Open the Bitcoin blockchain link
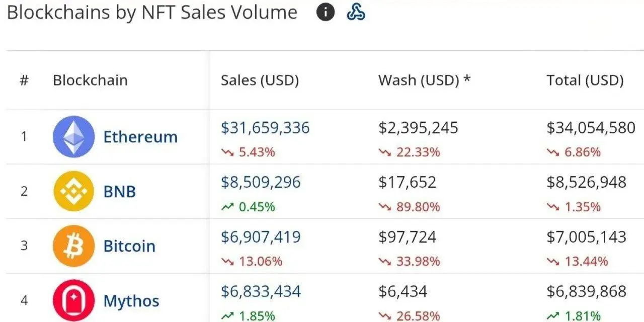The height and width of the screenshot is (322, 644). point(129,246)
